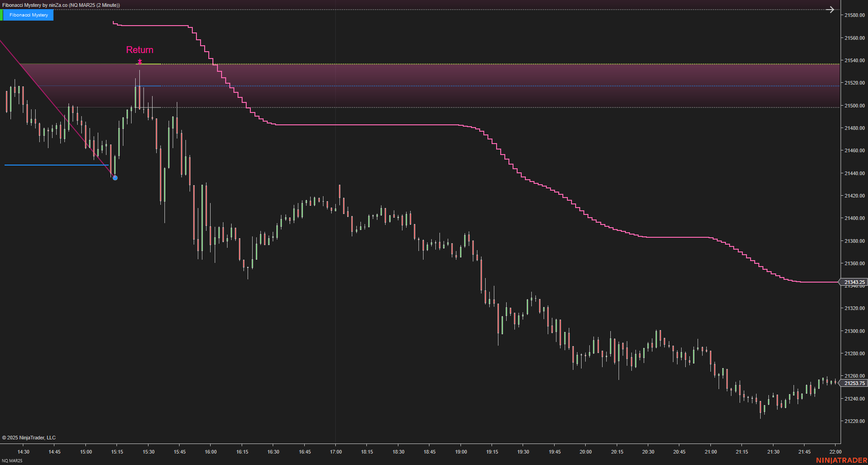This screenshot has width=868, height=465.
Task: Click the Return annotation text
Action: pos(140,50)
